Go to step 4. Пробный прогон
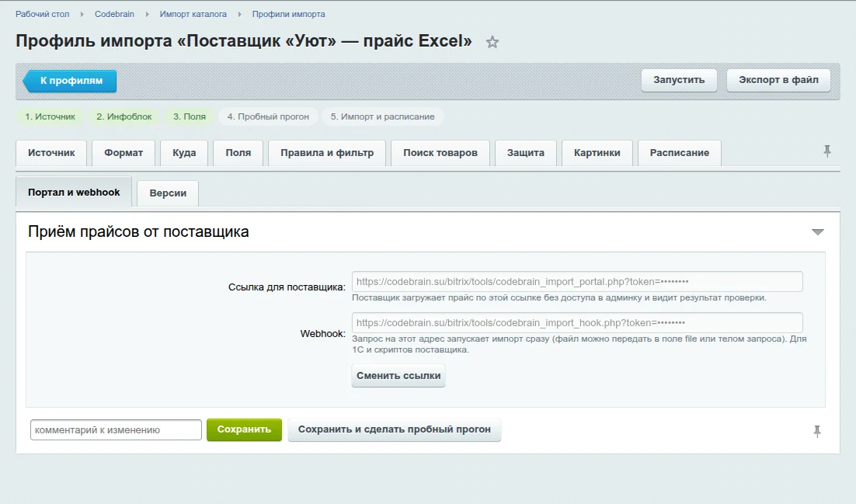 click(268, 116)
